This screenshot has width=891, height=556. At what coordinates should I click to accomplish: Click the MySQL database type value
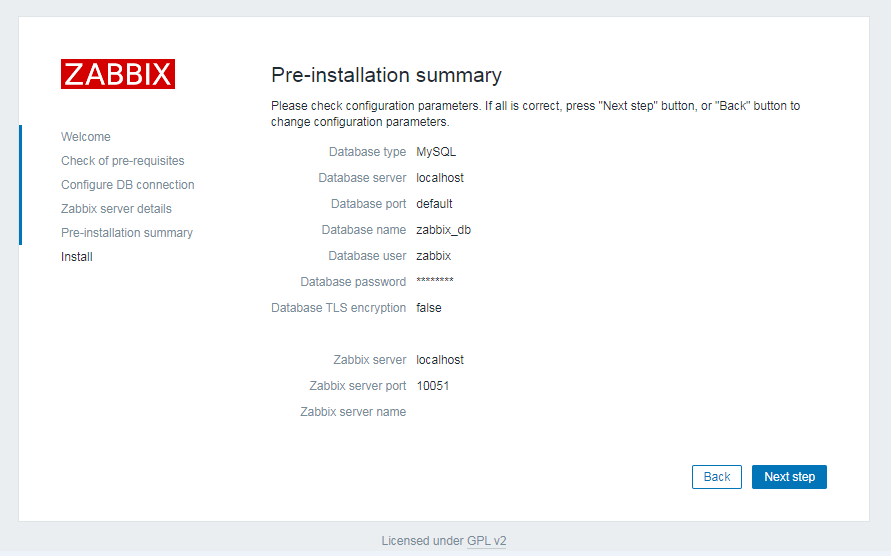(436, 152)
